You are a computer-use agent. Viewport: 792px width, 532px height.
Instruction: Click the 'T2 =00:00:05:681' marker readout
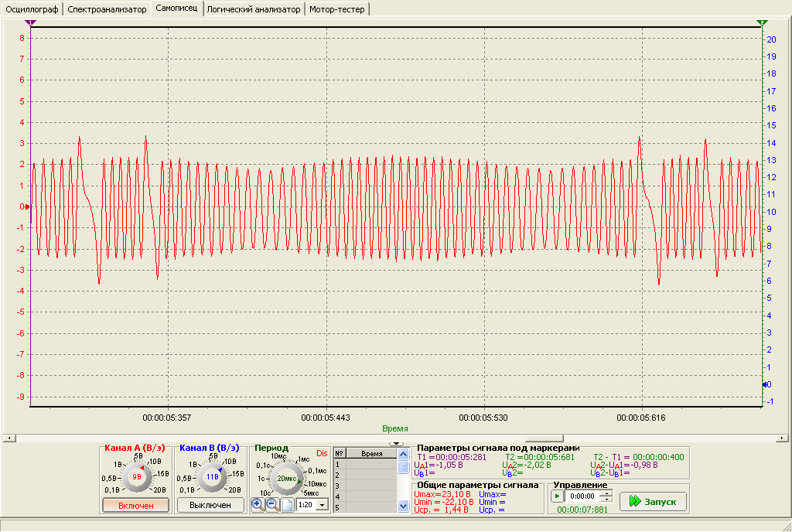click(540, 457)
